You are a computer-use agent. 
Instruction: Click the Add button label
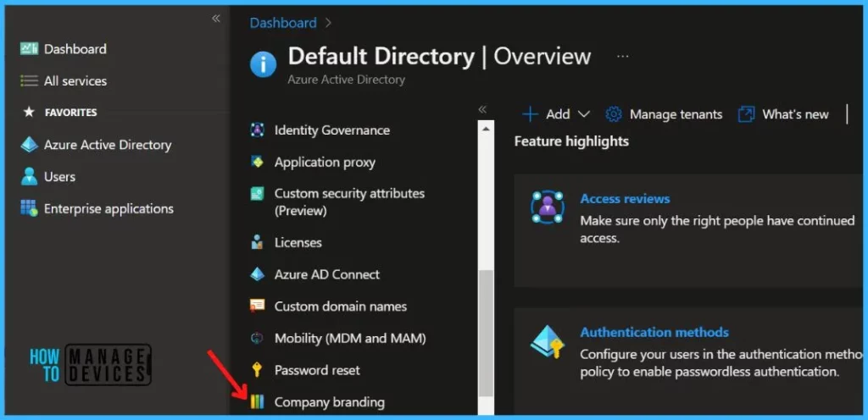(x=558, y=114)
